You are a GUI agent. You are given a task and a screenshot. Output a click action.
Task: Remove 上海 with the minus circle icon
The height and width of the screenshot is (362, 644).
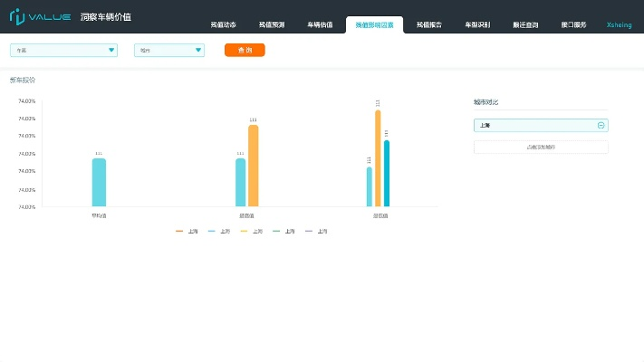(601, 126)
